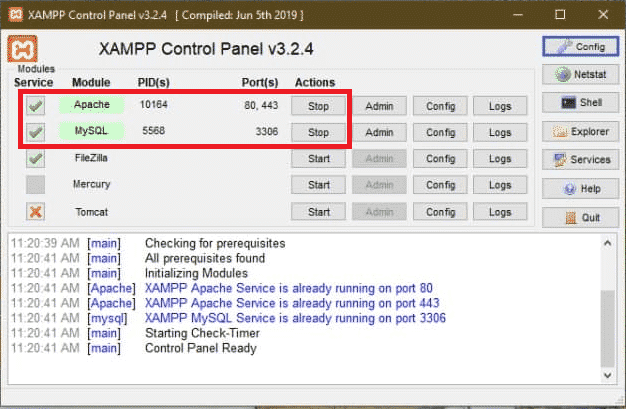626x409 pixels.
Task: Open the Mercury Config menu
Action: 440,185
